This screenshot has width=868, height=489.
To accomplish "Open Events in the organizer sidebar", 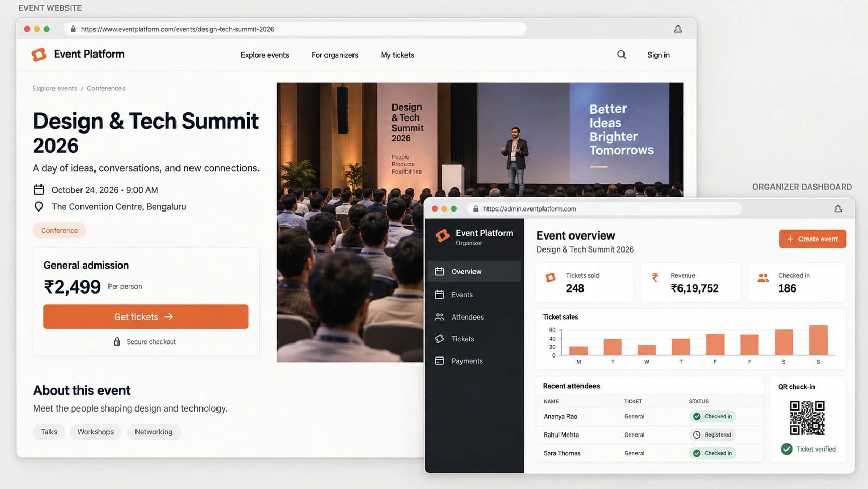I will [x=474, y=295].
